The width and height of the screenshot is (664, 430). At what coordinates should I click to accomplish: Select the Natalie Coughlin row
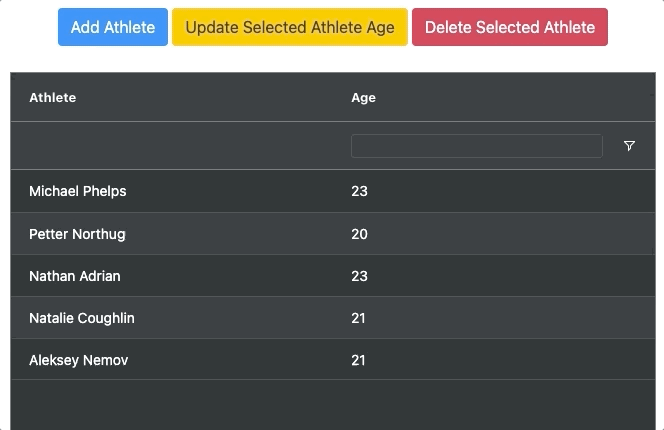pyautogui.click(x=82, y=318)
